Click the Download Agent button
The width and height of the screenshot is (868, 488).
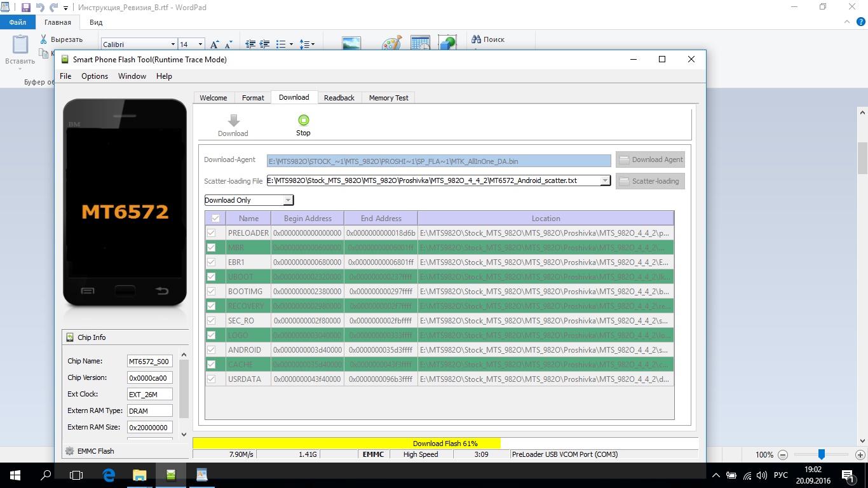pos(650,159)
